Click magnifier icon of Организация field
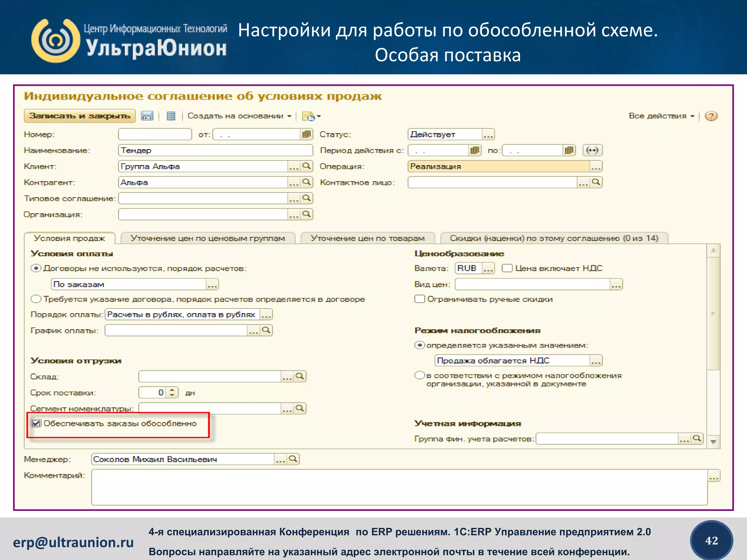This screenshot has height=560, width=747. (x=307, y=214)
